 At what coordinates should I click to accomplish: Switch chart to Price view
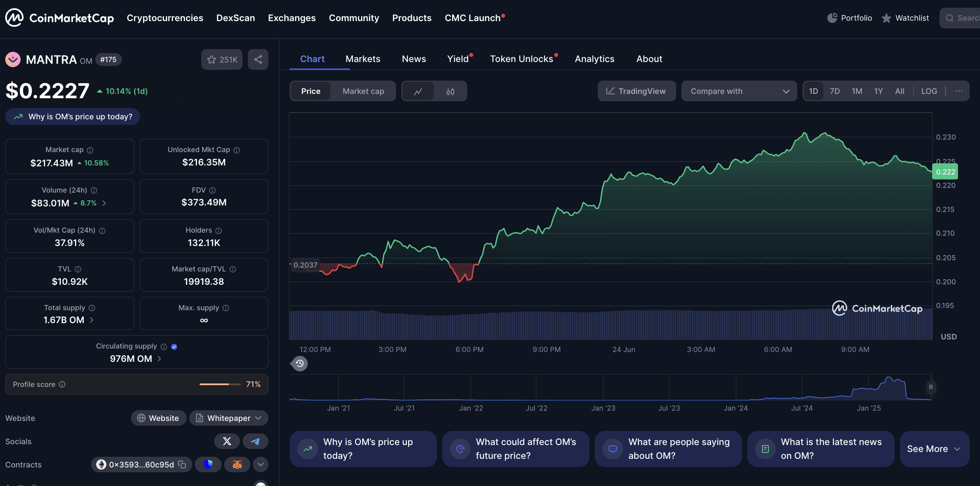[x=311, y=91]
